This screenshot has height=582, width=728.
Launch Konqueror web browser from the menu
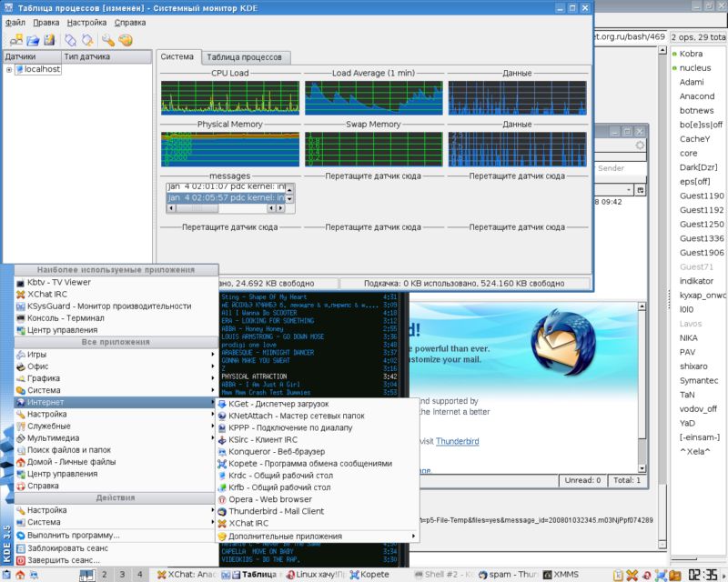[x=276, y=451]
